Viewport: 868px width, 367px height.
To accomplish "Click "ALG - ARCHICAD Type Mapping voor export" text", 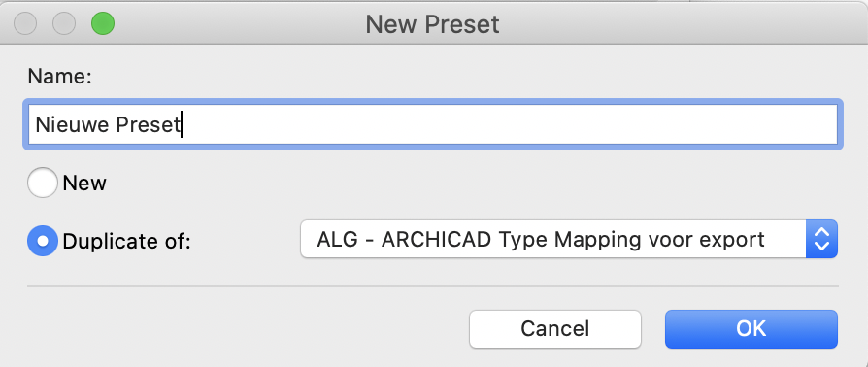I will tap(541, 240).
